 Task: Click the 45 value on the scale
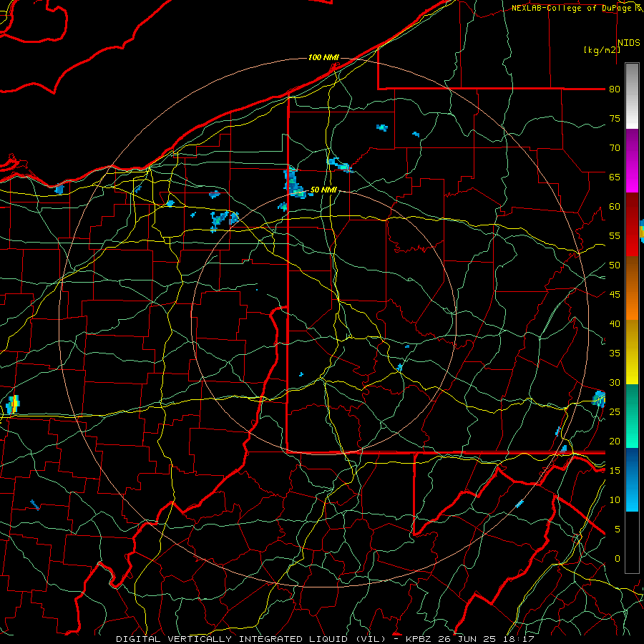click(x=615, y=295)
